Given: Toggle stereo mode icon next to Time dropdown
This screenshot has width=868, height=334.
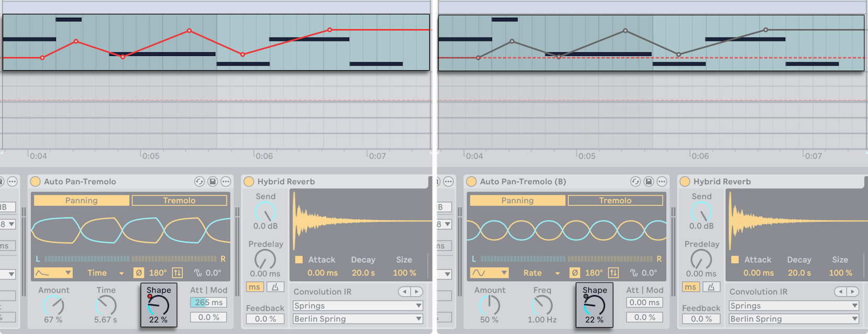Looking at the screenshot, I should tap(177, 273).
